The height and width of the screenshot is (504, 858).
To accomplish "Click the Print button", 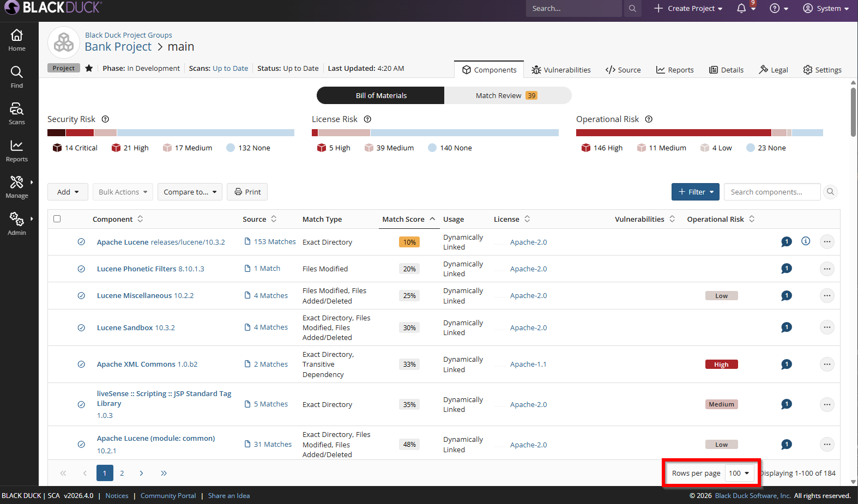I will click(247, 192).
